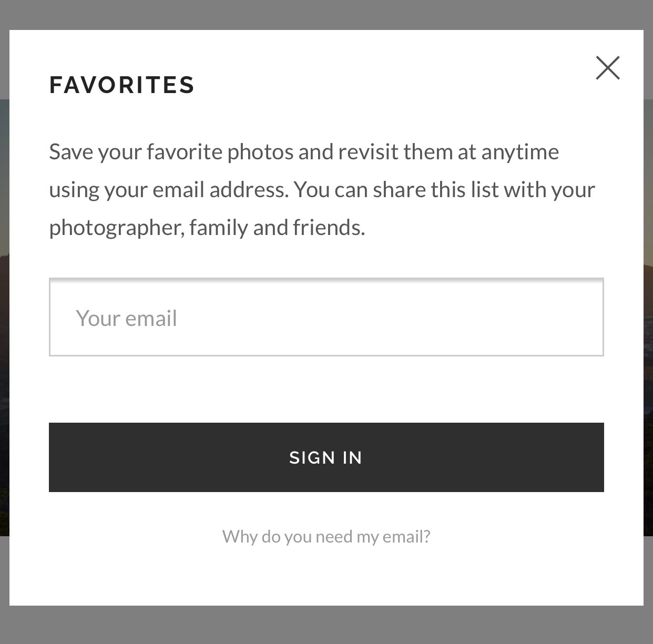Click the dimmed backdrop above the dialog
The width and height of the screenshot is (653, 644).
[326, 14]
